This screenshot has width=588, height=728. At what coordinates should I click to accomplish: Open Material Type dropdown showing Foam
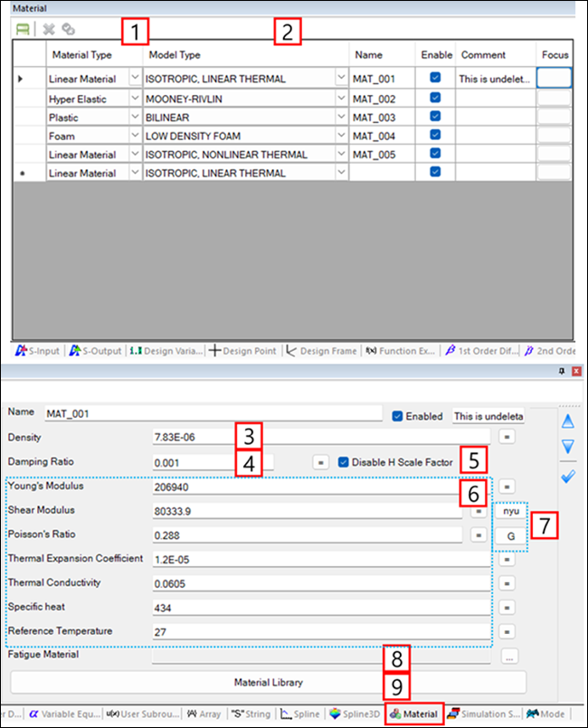click(135, 135)
